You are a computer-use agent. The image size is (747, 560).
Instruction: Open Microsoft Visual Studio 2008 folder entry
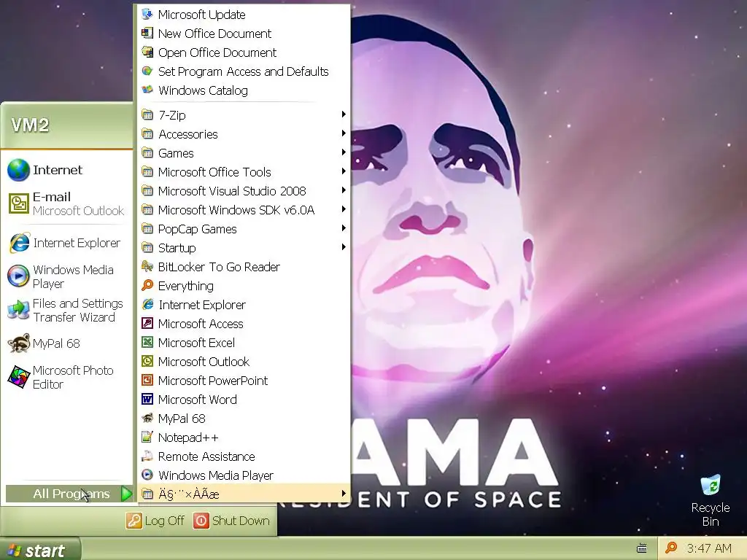[x=244, y=191]
